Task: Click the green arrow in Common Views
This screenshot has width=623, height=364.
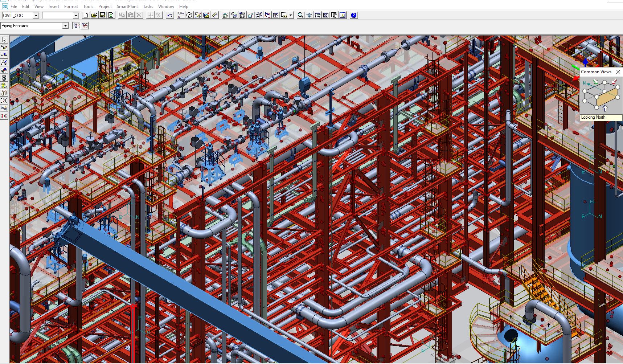Action: [x=595, y=81]
